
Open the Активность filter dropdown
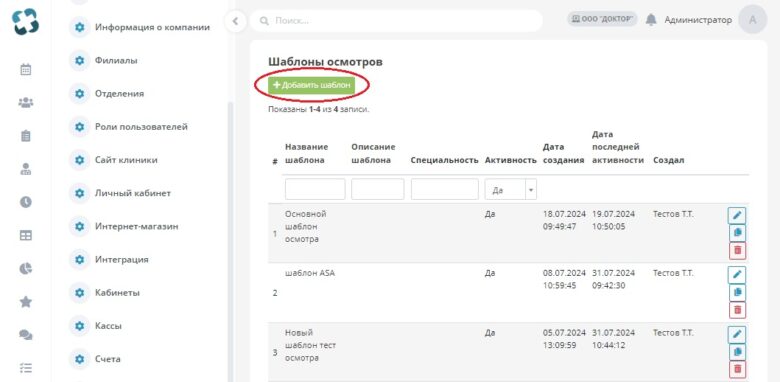(x=510, y=190)
